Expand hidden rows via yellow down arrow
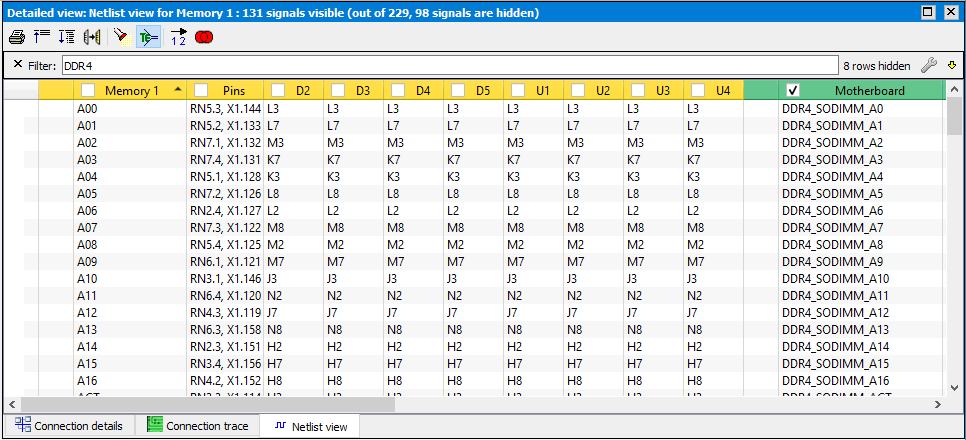The height and width of the screenshot is (440, 966). pyautogui.click(x=952, y=65)
